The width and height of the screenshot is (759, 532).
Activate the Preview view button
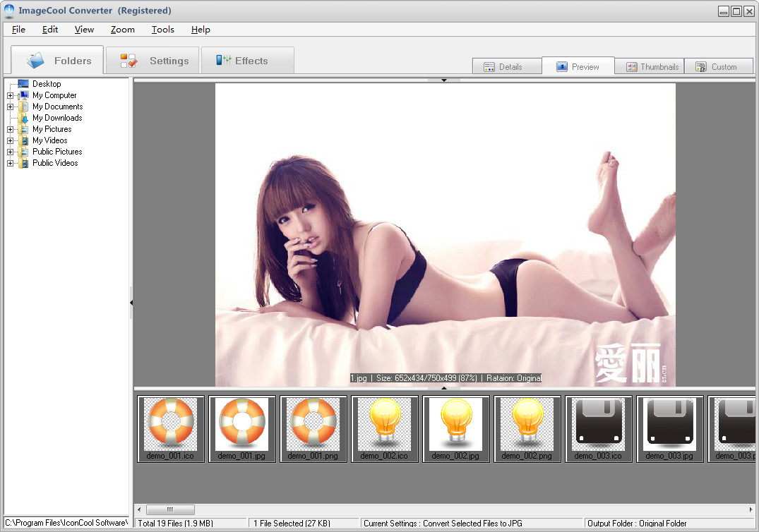tap(578, 67)
